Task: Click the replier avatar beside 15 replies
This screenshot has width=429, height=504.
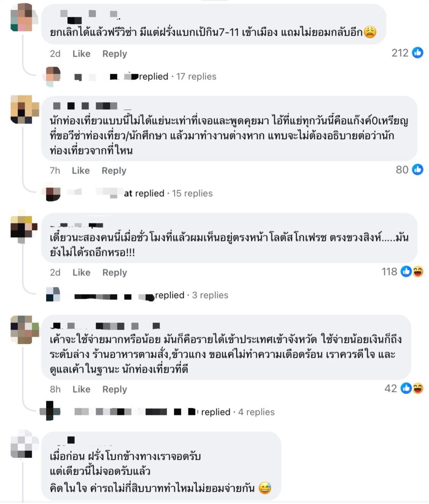Action: coord(53,193)
